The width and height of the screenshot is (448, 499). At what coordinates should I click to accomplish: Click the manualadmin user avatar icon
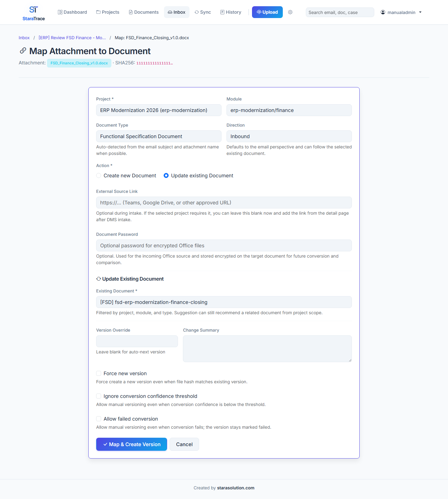click(383, 12)
